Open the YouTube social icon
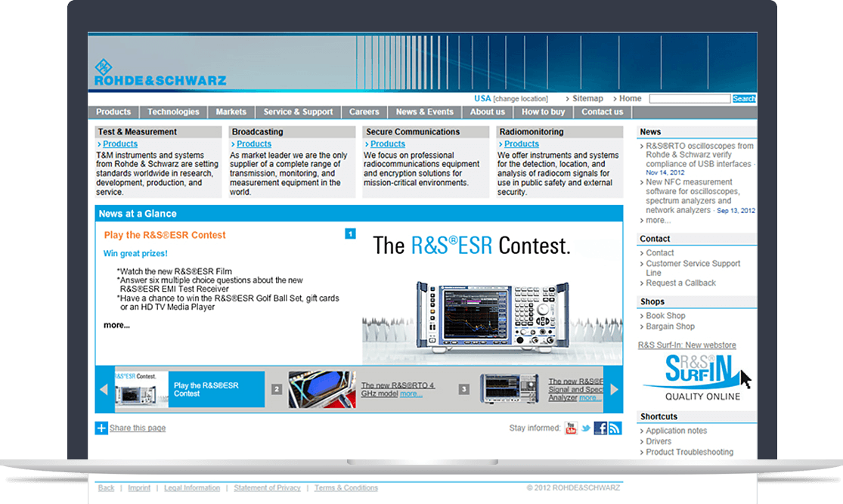Image resolution: width=843 pixels, height=504 pixels. (571, 428)
